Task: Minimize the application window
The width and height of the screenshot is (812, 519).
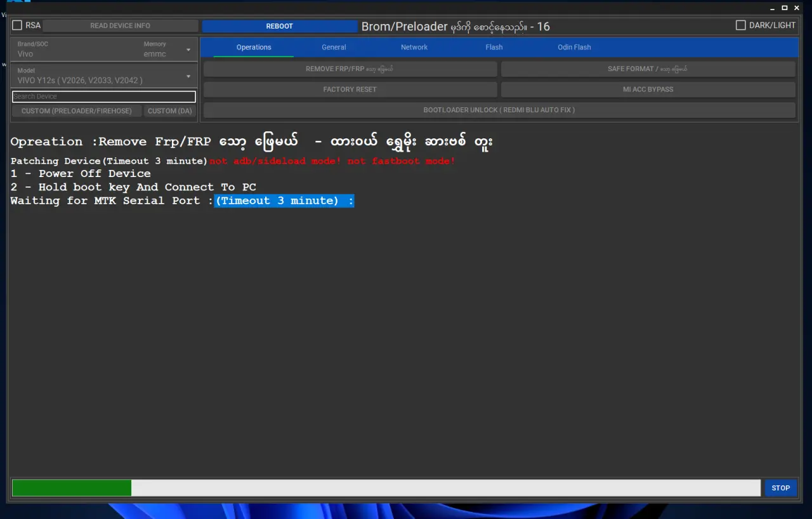Action: (x=772, y=8)
